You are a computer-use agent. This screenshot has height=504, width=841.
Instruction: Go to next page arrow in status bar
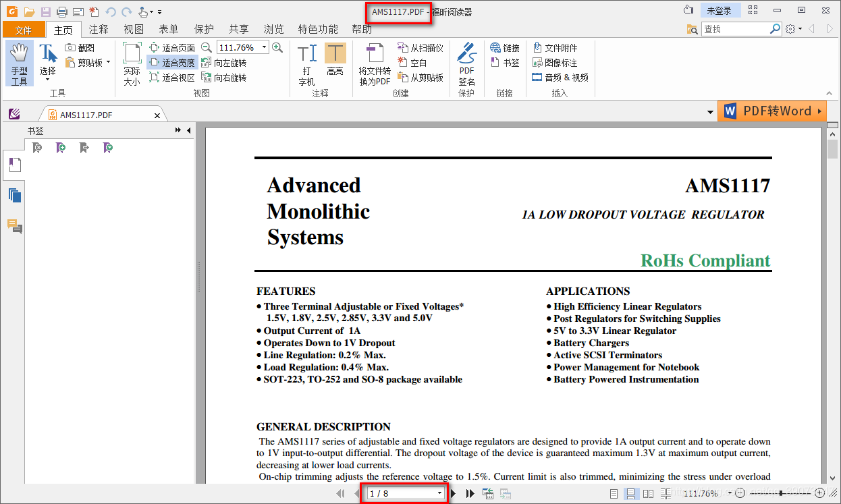[453, 494]
